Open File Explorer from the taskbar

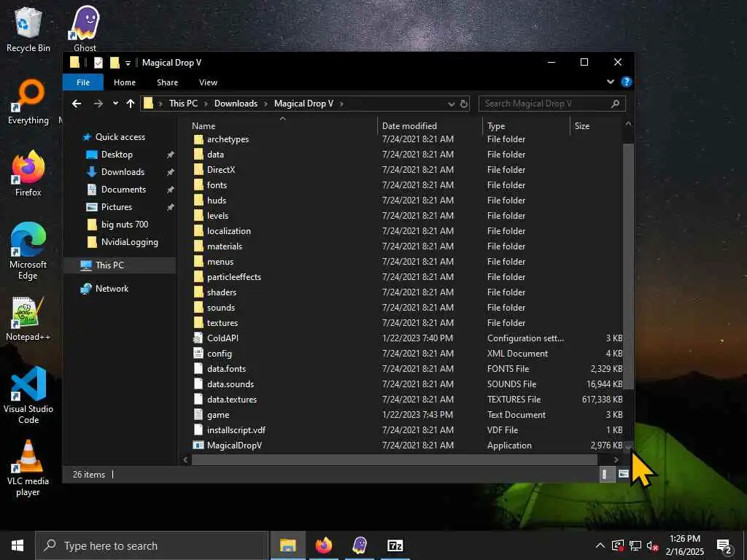click(287, 545)
